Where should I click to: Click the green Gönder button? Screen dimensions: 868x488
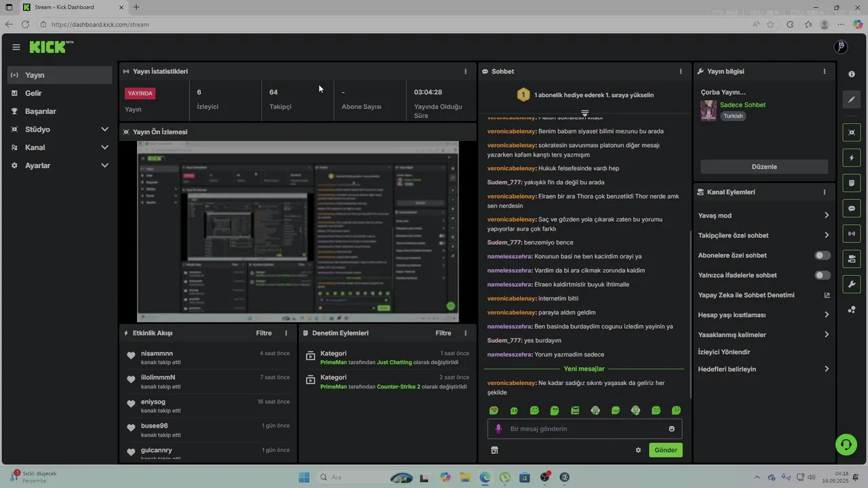pyautogui.click(x=665, y=450)
